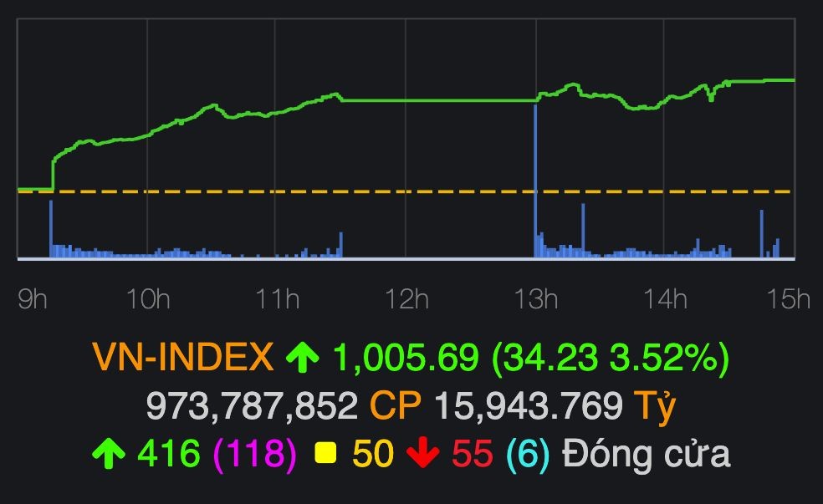Expand the 9h time axis label
This screenshot has width=823, height=504.
pyautogui.click(x=32, y=297)
